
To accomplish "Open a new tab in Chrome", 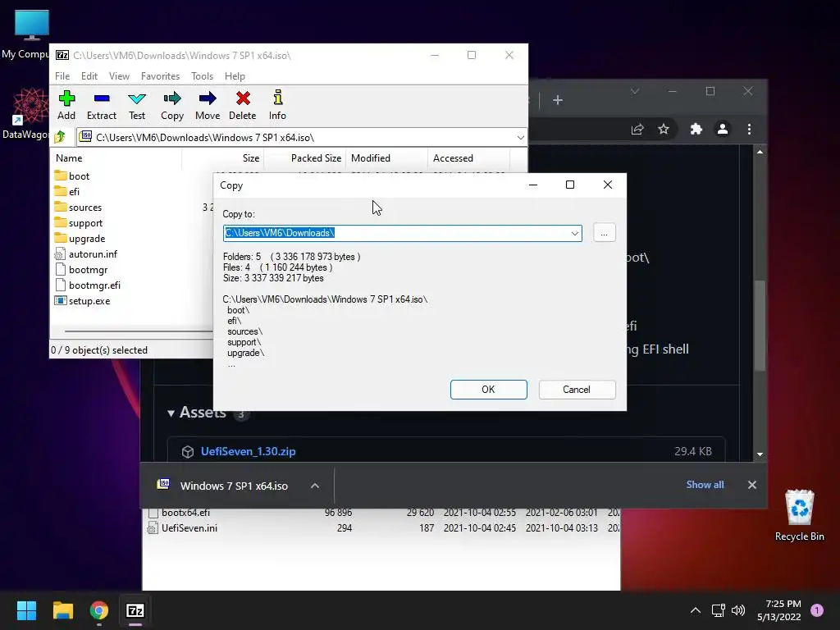I will [x=558, y=100].
